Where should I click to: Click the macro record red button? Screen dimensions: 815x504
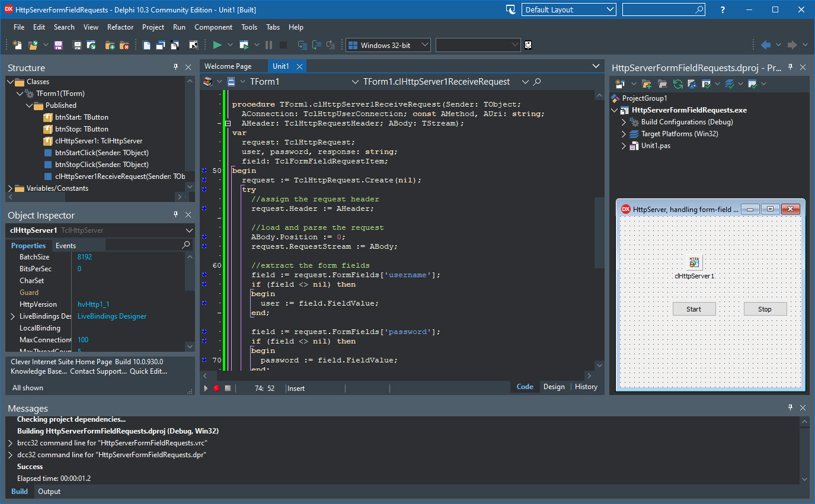tap(216, 388)
